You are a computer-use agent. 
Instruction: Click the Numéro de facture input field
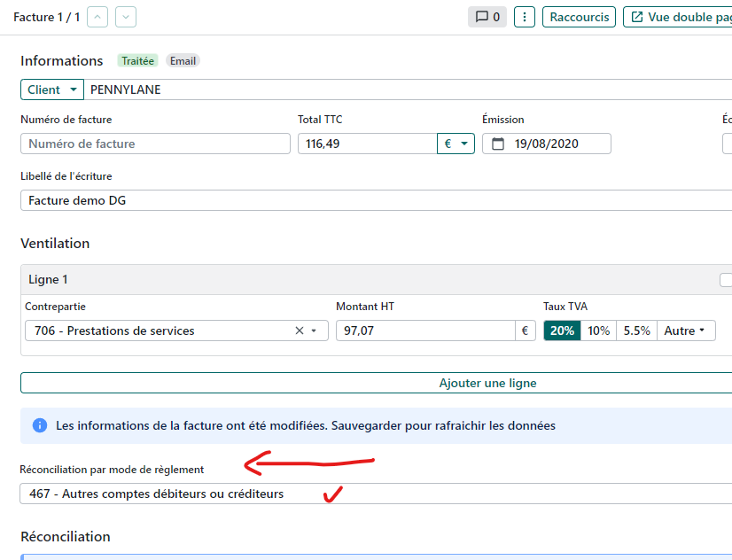point(155,144)
